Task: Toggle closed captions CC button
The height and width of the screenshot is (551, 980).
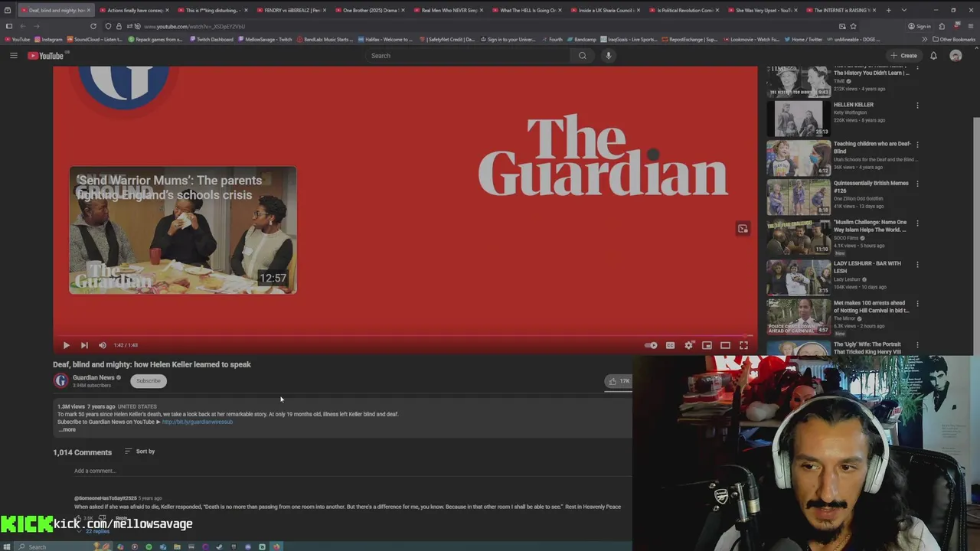Action: [x=670, y=345]
